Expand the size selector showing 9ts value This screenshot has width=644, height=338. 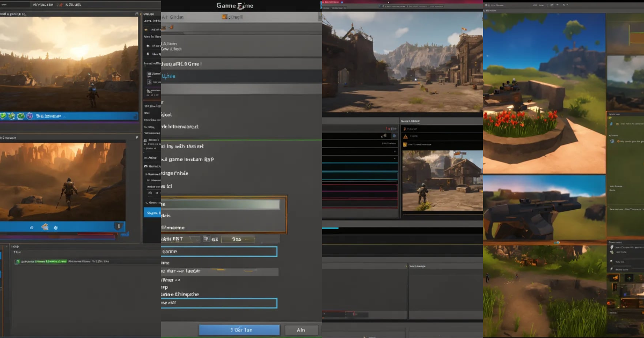[x=238, y=239]
